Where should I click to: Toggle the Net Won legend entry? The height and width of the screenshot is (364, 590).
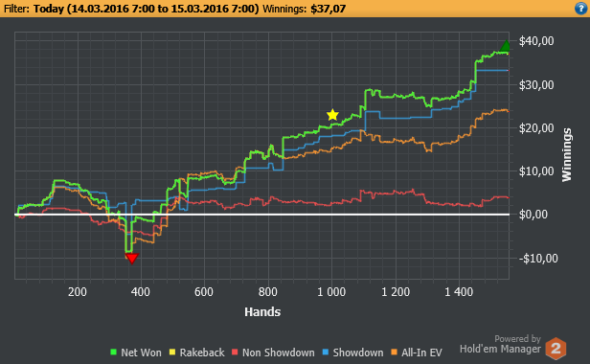[136, 353]
